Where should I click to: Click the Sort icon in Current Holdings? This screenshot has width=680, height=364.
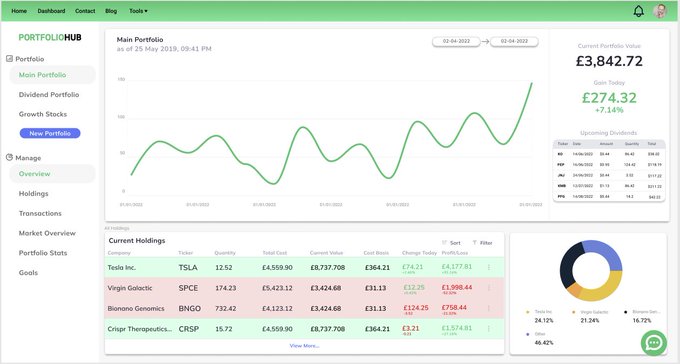pos(444,243)
